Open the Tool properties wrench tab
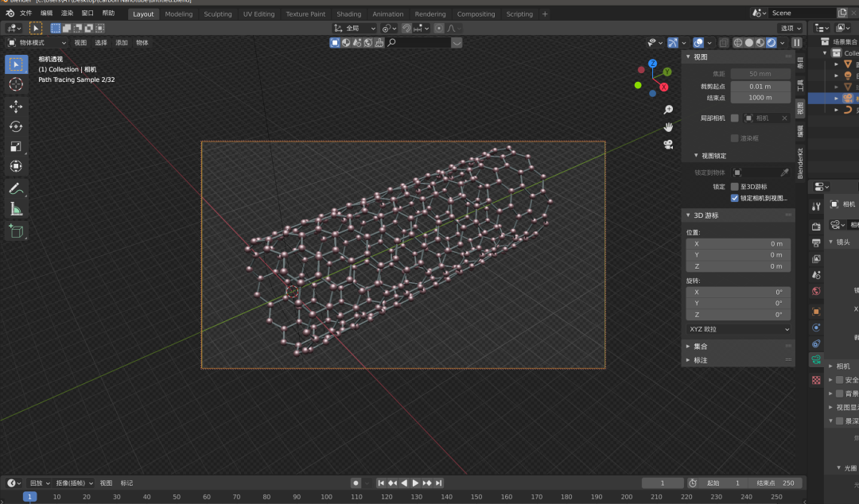The image size is (859, 504). [816, 206]
